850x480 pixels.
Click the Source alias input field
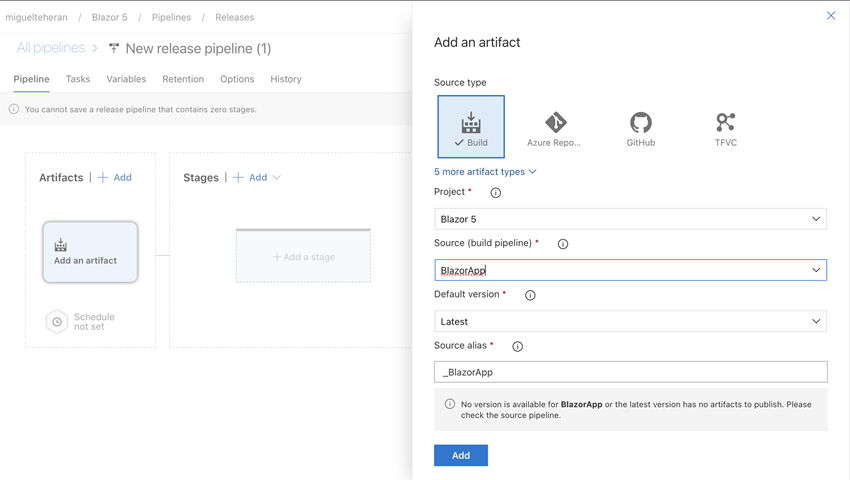coord(630,372)
